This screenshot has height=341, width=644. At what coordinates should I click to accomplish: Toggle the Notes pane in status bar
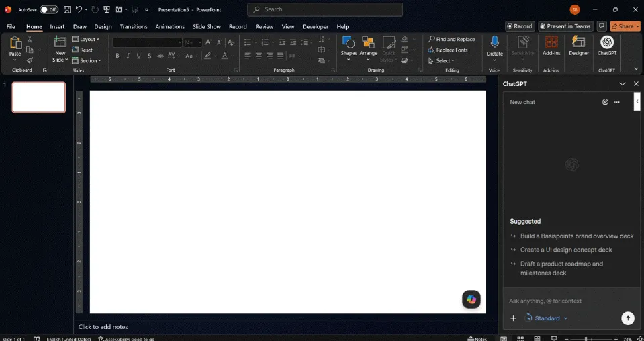tap(477, 339)
